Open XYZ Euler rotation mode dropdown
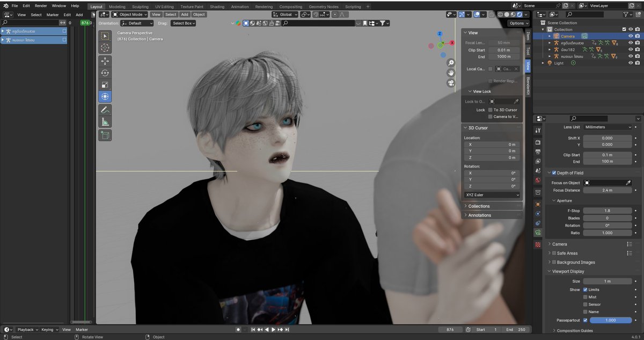644x340 pixels. click(492, 195)
